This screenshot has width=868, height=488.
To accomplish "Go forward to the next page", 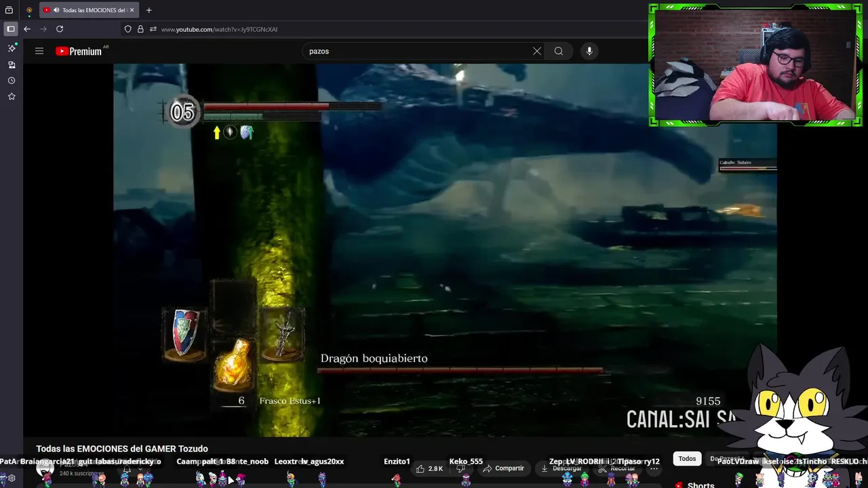I will click(43, 29).
